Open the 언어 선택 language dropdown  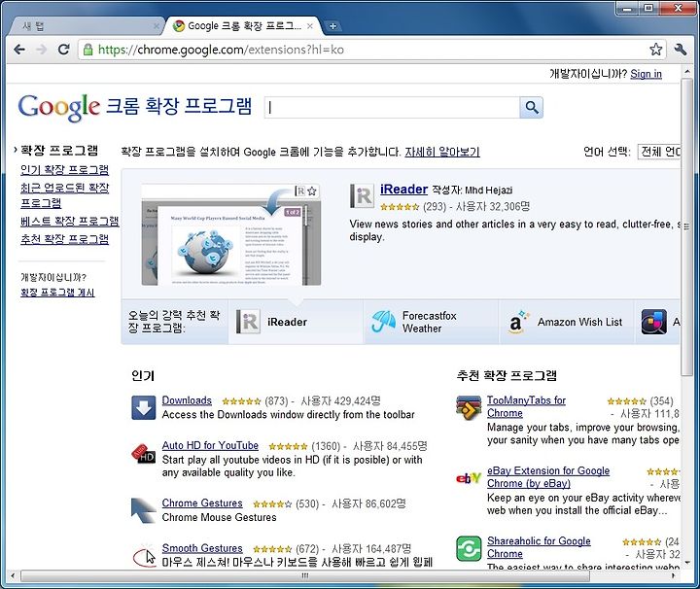click(x=659, y=152)
